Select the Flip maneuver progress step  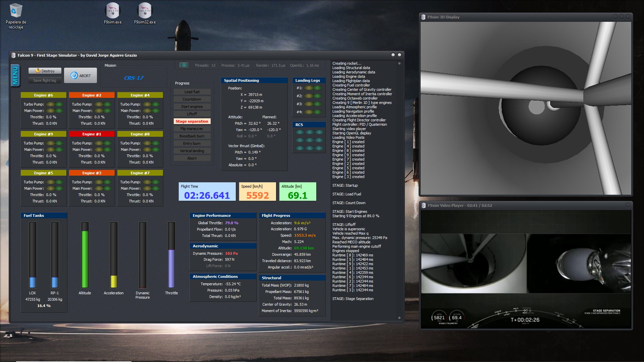click(x=192, y=129)
